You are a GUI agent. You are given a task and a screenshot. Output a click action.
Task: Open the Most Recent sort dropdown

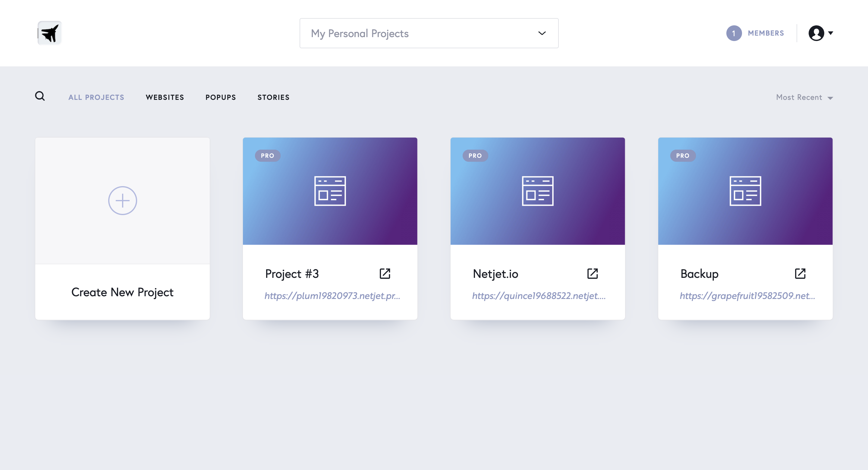click(x=804, y=97)
